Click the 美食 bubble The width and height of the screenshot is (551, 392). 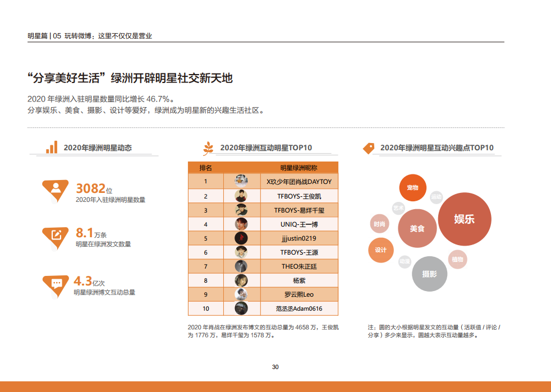pyautogui.click(x=417, y=228)
